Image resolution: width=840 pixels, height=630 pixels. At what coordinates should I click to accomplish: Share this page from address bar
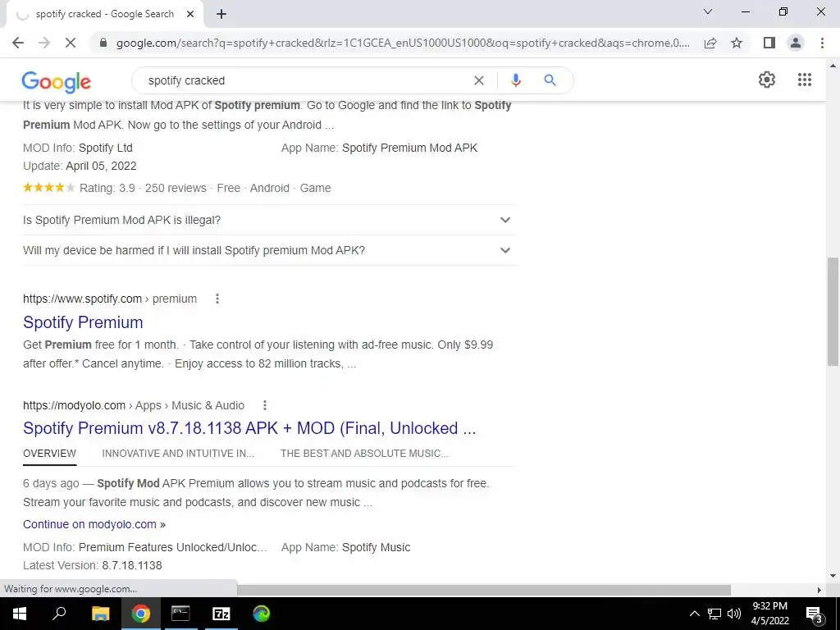[710, 43]
